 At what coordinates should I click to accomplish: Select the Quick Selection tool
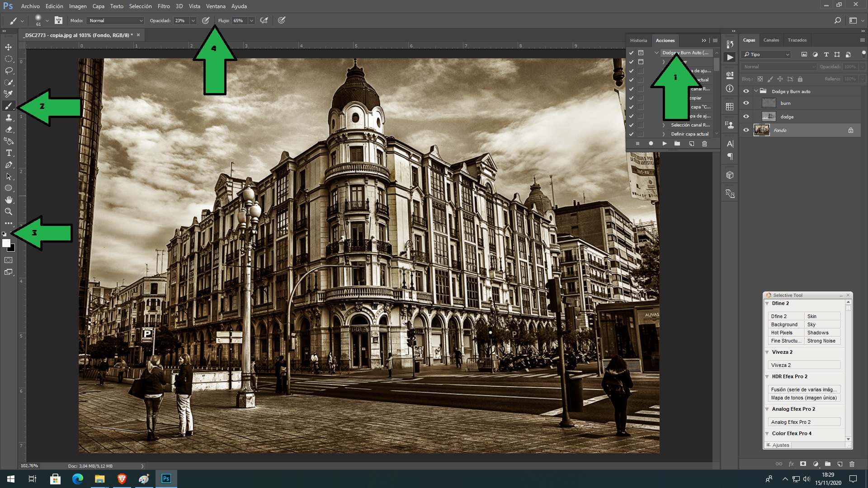click(9, 82)
